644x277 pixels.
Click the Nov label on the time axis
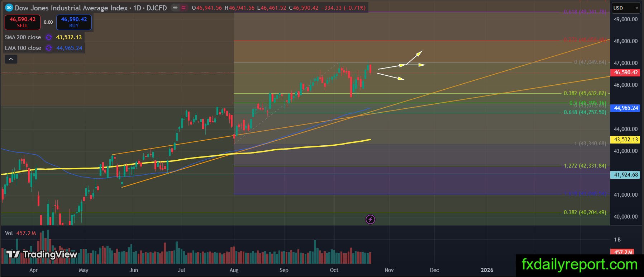(x=389, y=270)
